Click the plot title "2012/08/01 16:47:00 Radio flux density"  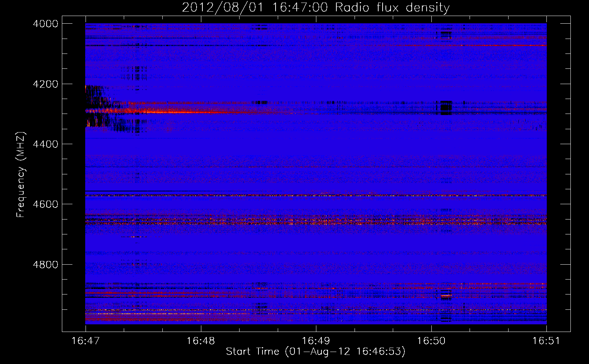coord(316,7)
